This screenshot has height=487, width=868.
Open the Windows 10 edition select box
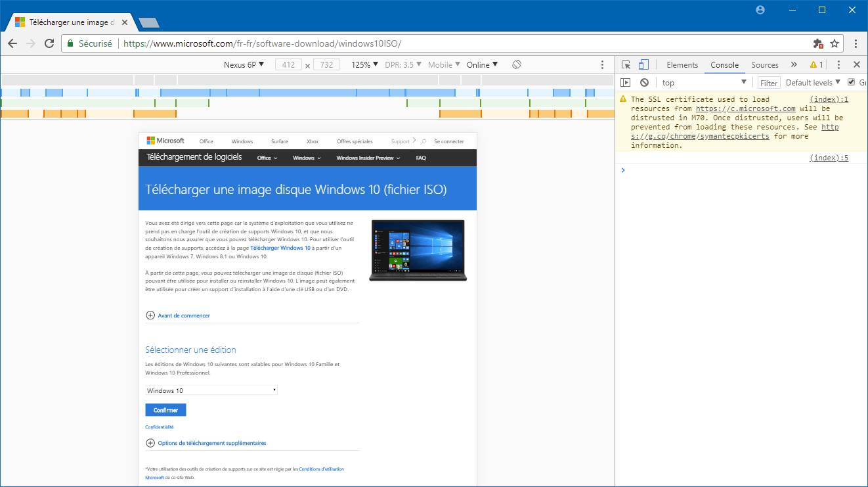pos(211,390)
